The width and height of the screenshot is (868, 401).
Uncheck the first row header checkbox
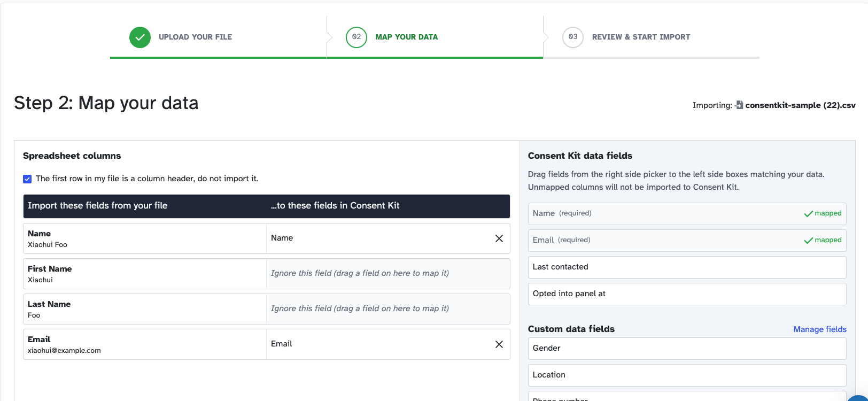[27, 179]
